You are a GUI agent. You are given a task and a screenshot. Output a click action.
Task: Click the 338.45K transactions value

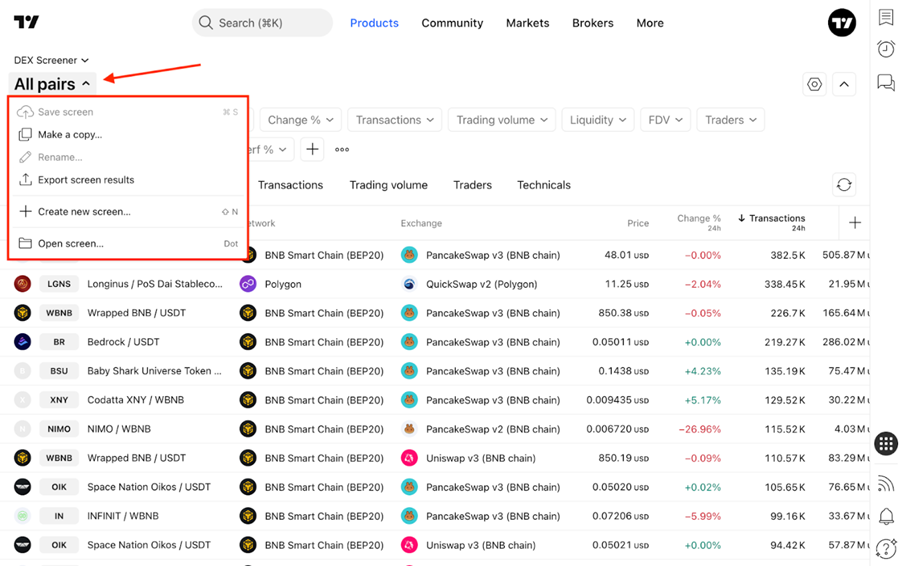point(785,284)
